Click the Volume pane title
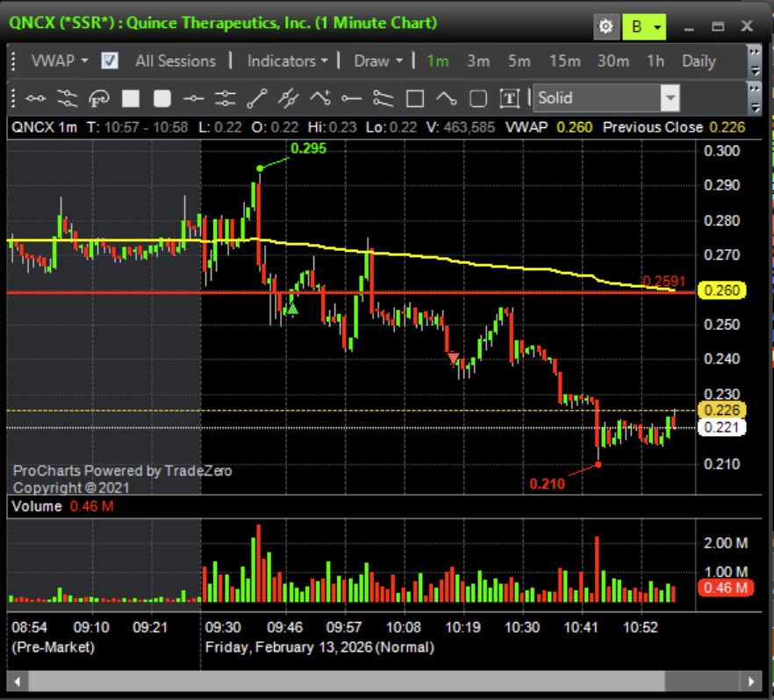 37,506
